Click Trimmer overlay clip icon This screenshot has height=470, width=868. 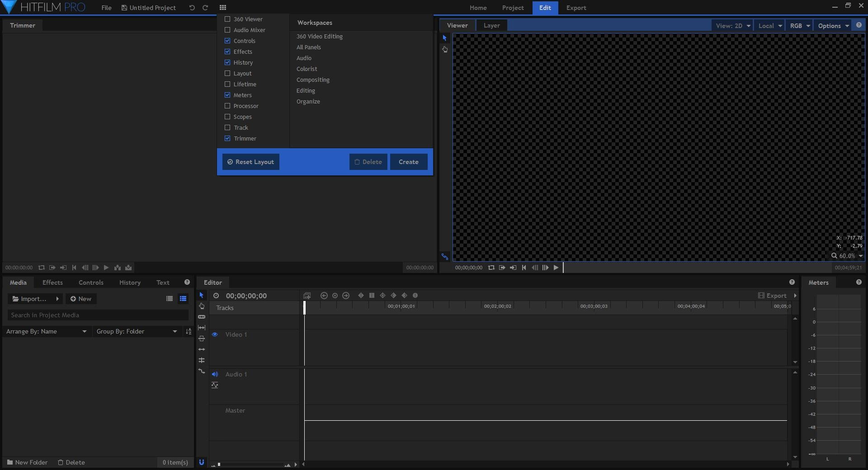pos(128,268)
